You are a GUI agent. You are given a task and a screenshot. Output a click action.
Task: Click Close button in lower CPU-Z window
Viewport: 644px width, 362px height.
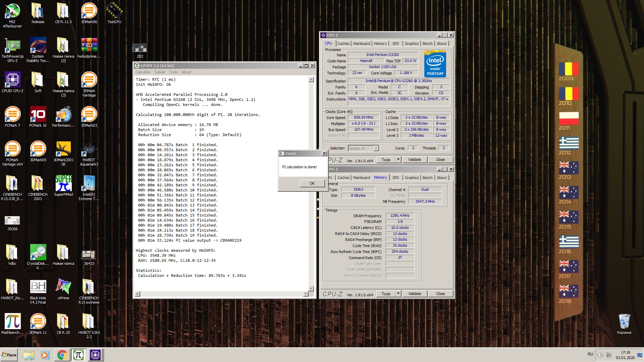click(440, 294)
